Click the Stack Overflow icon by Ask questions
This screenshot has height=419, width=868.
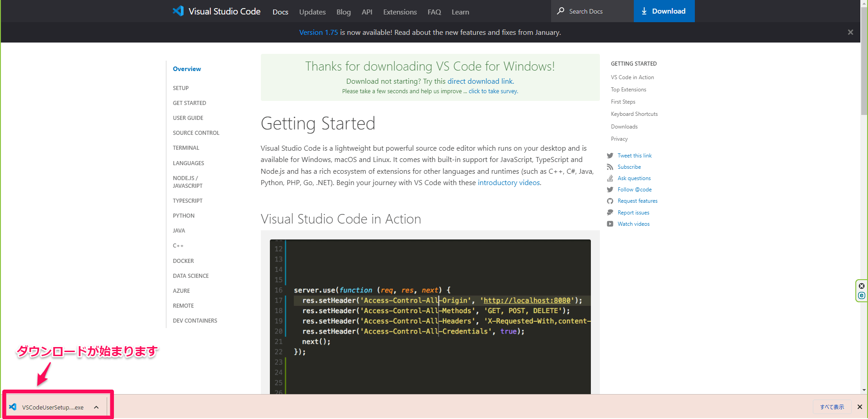point(610,178)
